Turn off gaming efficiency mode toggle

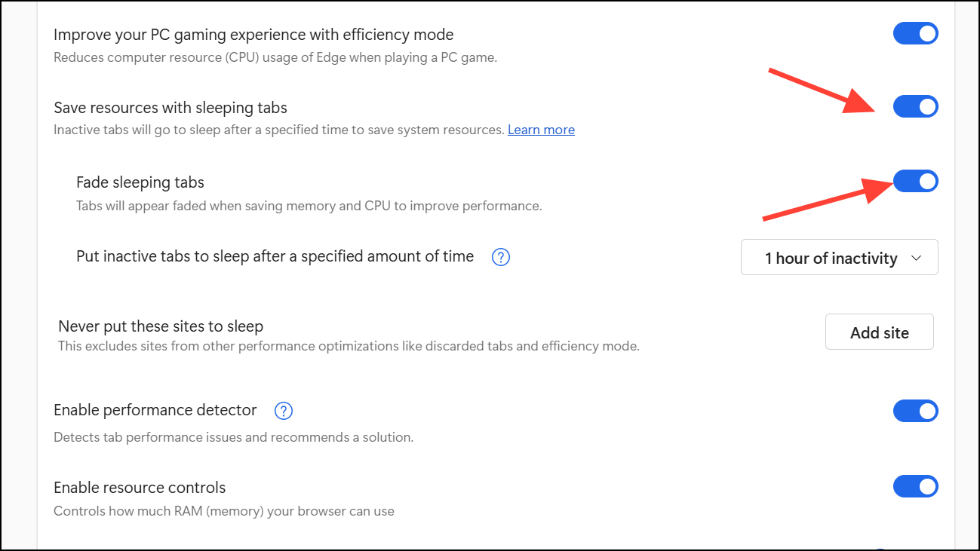915,34
